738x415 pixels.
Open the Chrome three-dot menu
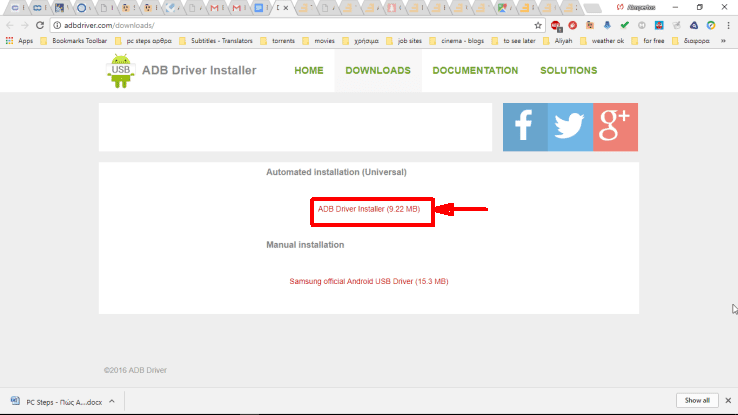coord(728,25)
